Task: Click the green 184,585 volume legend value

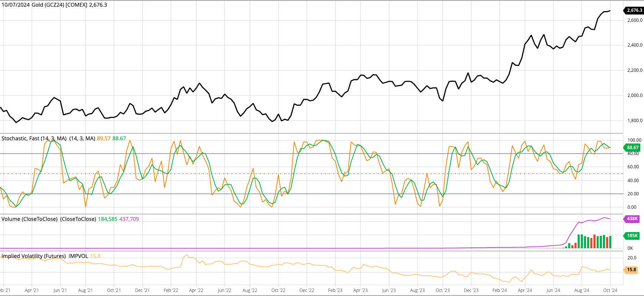Action: click(108, 219)
